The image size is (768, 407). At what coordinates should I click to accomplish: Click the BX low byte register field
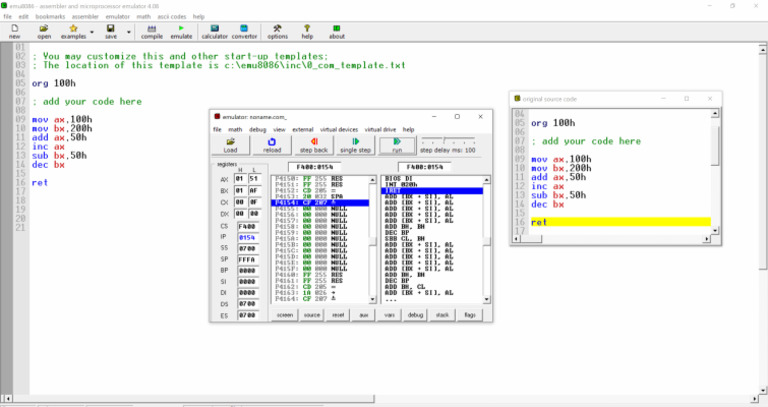253,190
